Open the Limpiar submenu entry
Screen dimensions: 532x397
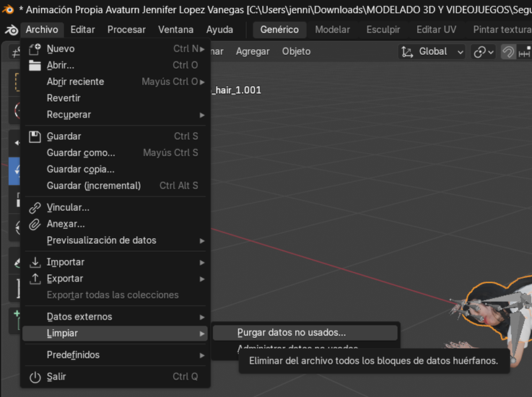115,333
